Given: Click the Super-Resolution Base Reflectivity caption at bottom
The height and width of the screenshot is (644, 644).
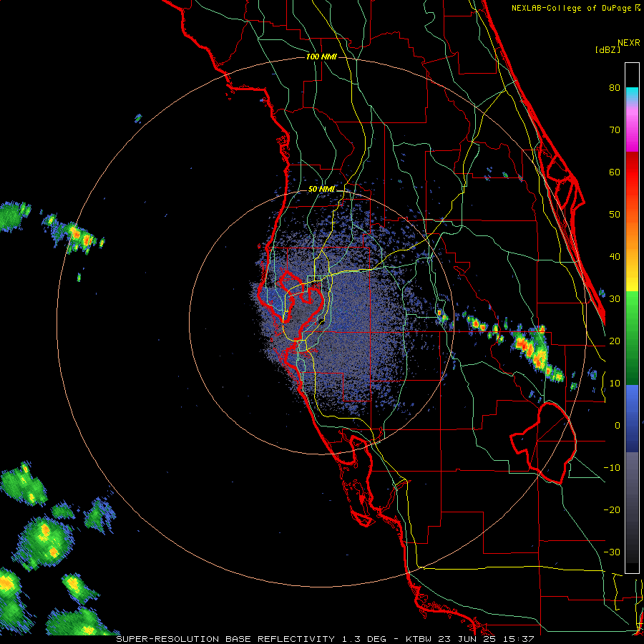Looking at the screenshot, I should pyautogui.click(x=325, y=639).
